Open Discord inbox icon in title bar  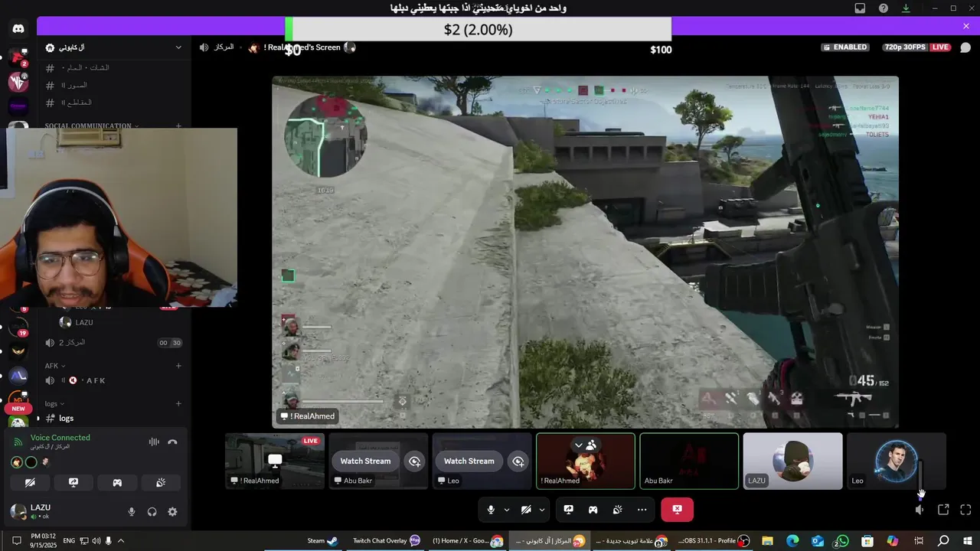(860, 8)
